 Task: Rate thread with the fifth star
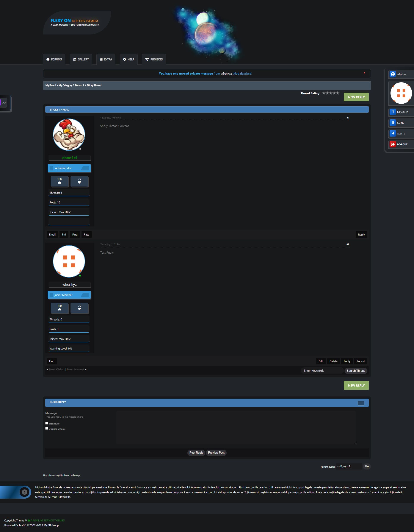[x=338, y=93]
